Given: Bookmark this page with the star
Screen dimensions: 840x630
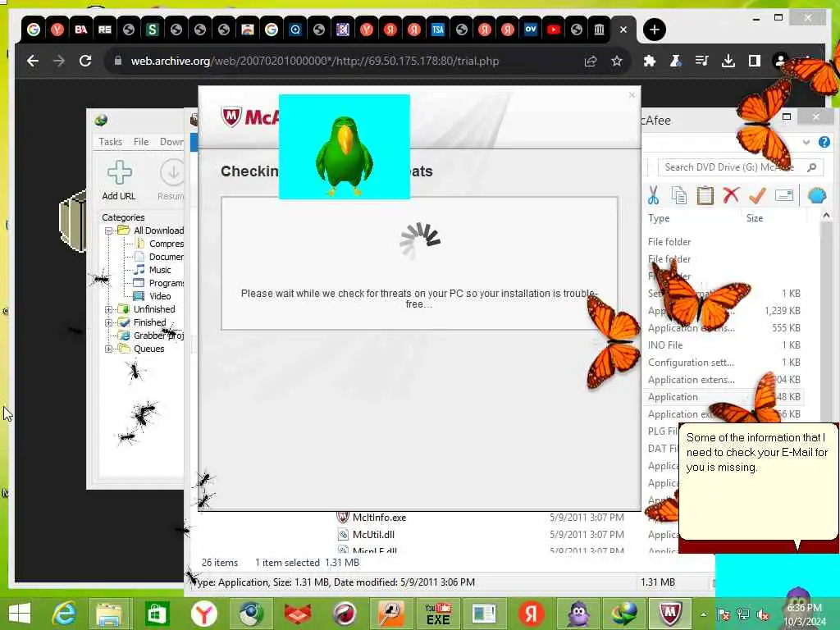Looking at the screenshot, I should pyautogui.click(x=617, y=61).
